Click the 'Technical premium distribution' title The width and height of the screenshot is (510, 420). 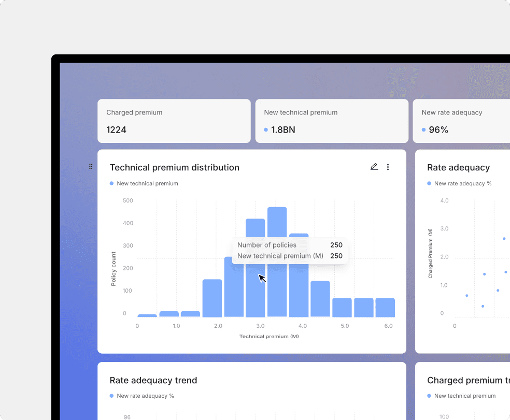(174, 167)
